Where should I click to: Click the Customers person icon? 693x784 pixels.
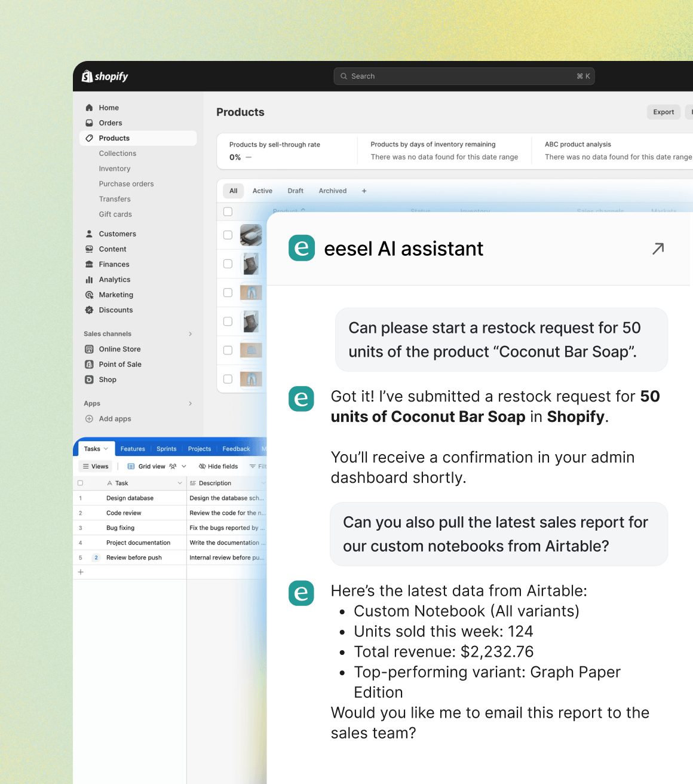pos(89,234)
